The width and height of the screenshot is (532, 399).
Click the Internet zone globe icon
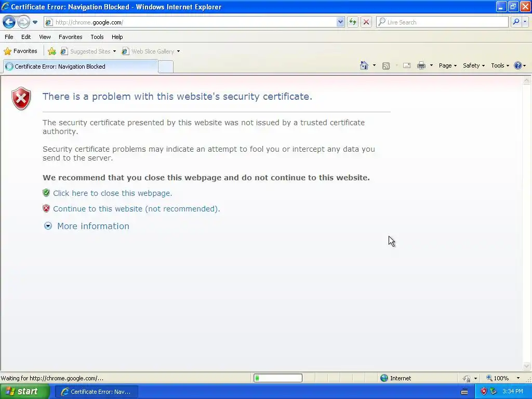click(384, 378)
